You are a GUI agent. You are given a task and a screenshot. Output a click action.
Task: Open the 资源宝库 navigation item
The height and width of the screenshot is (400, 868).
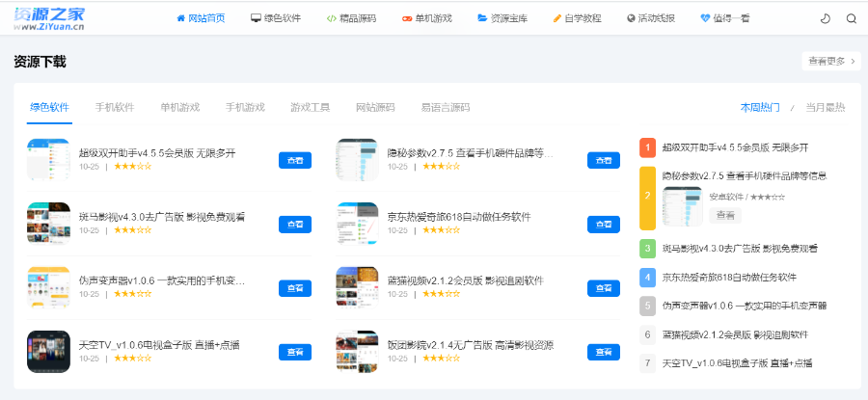click(502, 18)
